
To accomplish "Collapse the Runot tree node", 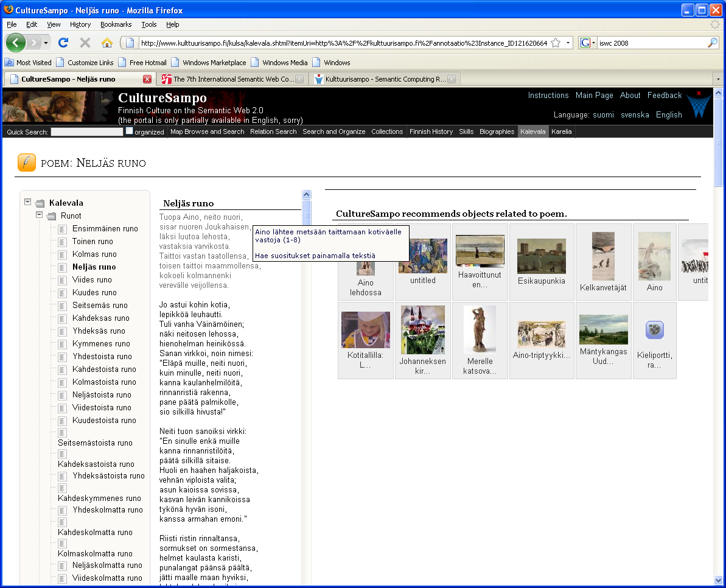I will tap(40, 215).
